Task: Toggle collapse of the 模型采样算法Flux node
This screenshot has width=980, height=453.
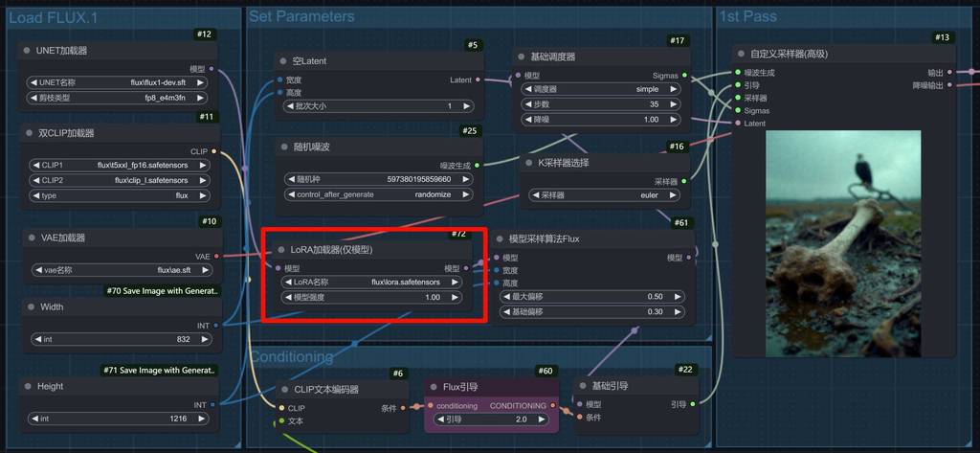Action: pos(498,238)
